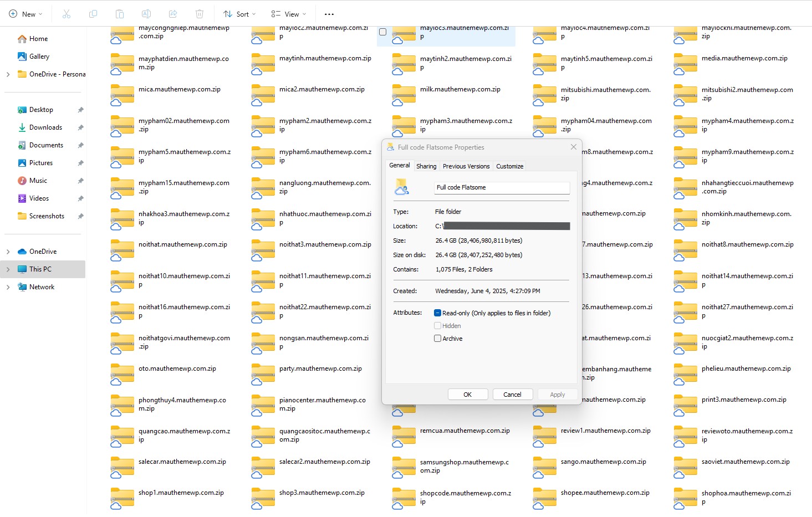
Task: Select noithat3.mauthemewp.com.zip file name
Action: [x=325, y=244]
